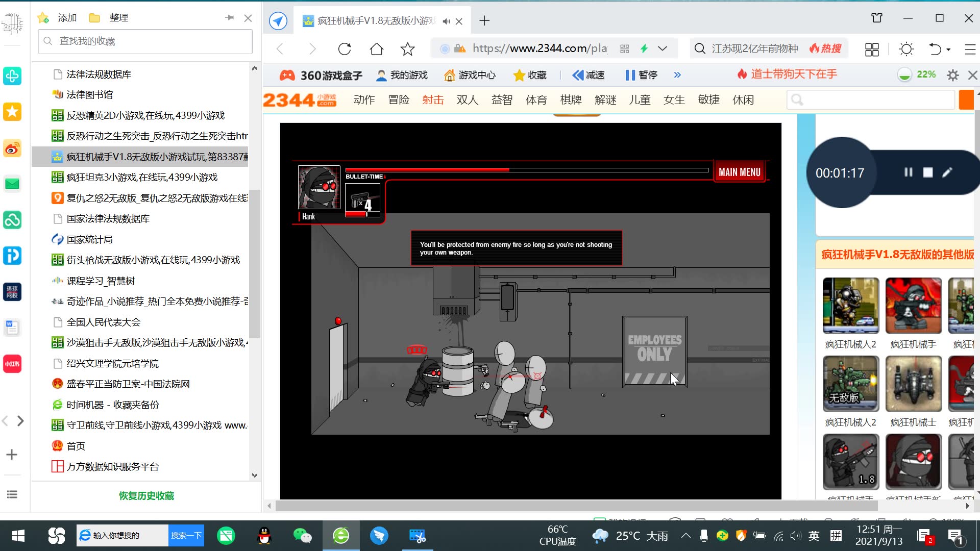Expand more game bar options chevron

click(677, 75)
